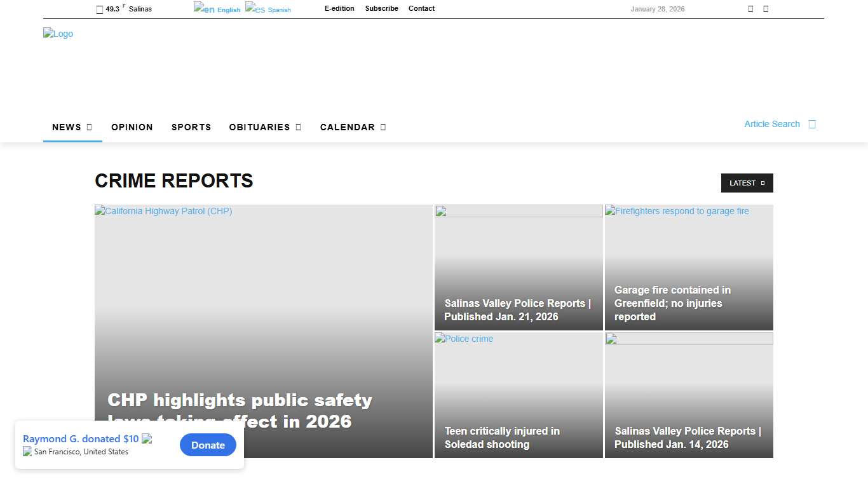The width and height of the screenshot is (868, 488).
Task: Read Teen critically injured in Soledad shooting
Action: 502,437
